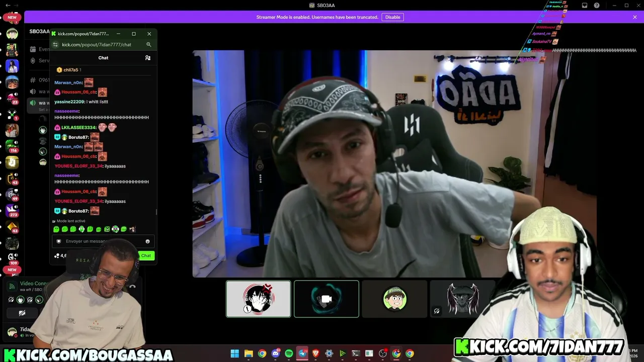Insert the first green Kick emote
The image size is (644, 362).
tap(56, 229)
